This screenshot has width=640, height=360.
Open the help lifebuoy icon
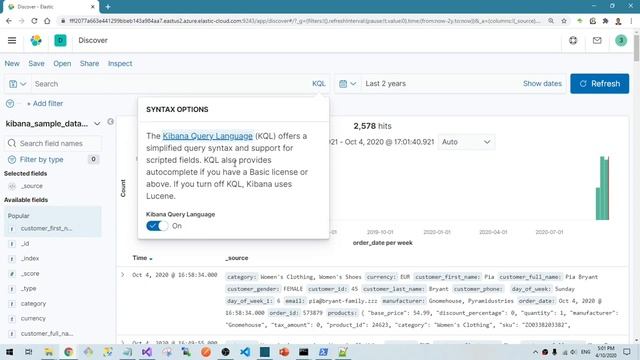[573, 40]
